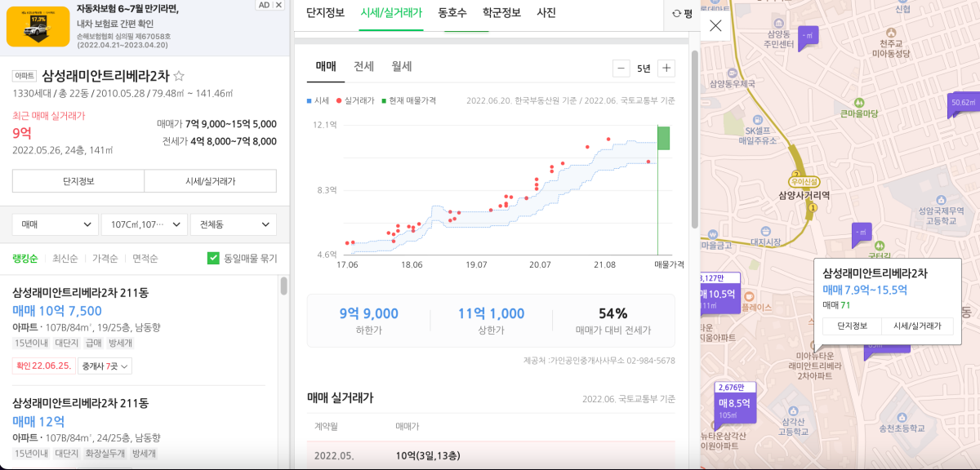This screenshot has width=980, height=470.
Task: Click the 2022.05. transaction row
Action: [491, 455]
